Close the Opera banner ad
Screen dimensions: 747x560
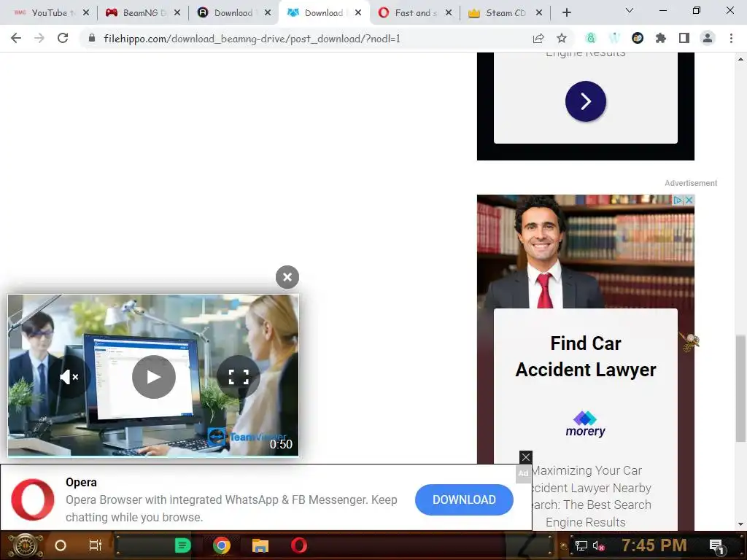pyautogui.click(x=525, y=457)
